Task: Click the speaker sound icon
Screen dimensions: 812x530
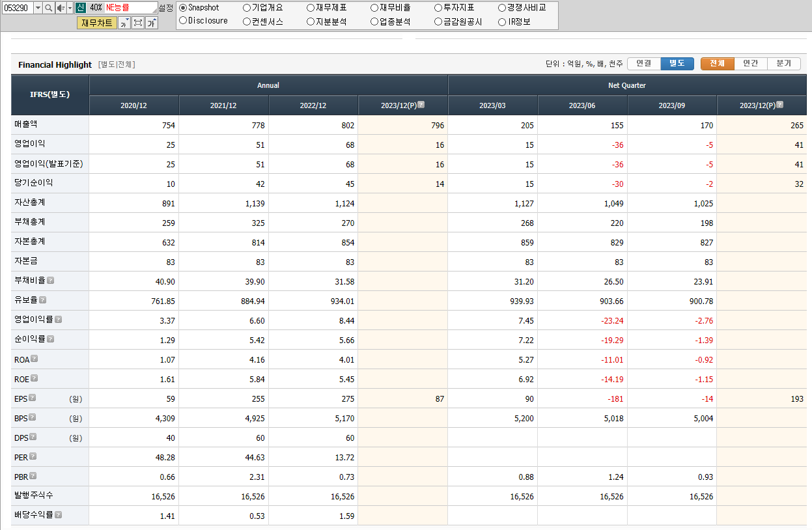Action: 60,8
